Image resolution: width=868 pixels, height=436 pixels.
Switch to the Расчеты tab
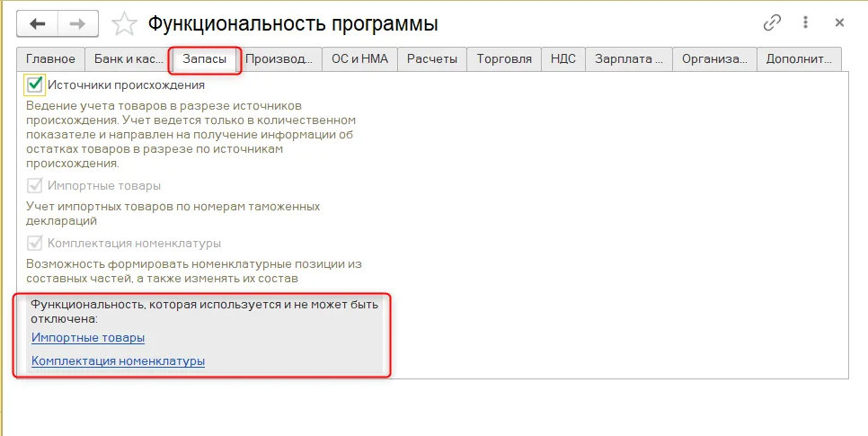[x=432, y=59]
